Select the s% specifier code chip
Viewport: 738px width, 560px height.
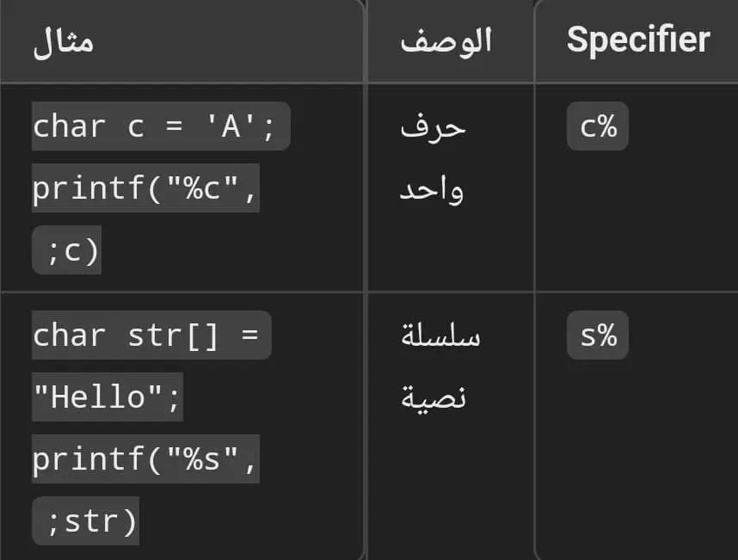(x=598, y=335)
